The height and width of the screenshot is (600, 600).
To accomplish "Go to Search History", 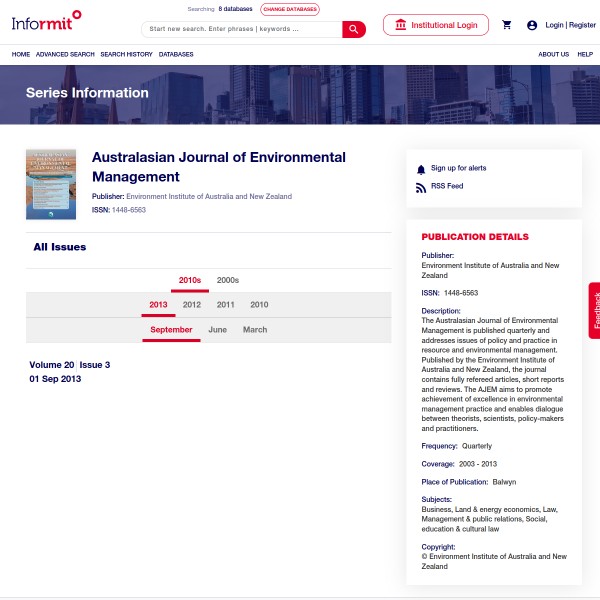I will [x=126, y=54].
